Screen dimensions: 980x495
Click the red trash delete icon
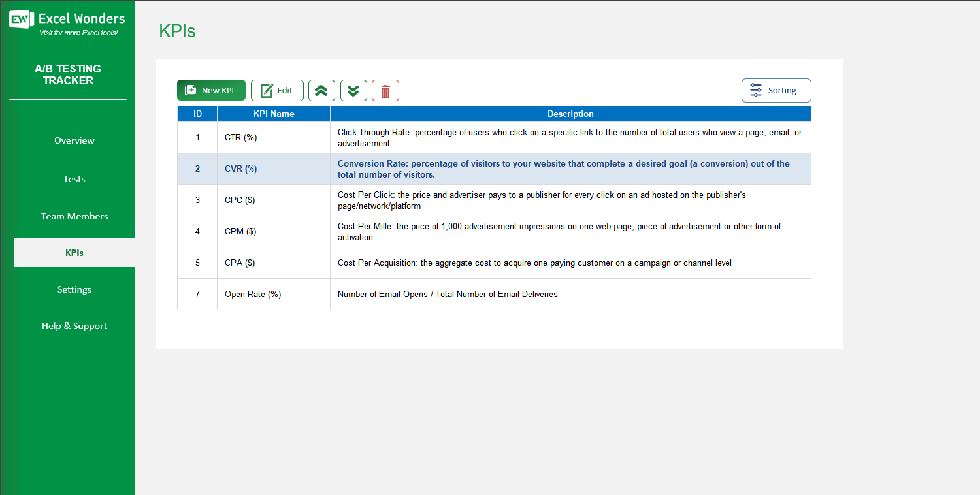(x=385, y=90)
